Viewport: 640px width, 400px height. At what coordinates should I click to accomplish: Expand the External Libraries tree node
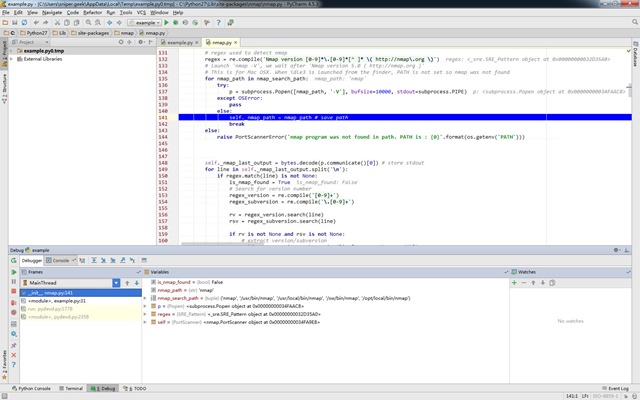tap(11, 59)
